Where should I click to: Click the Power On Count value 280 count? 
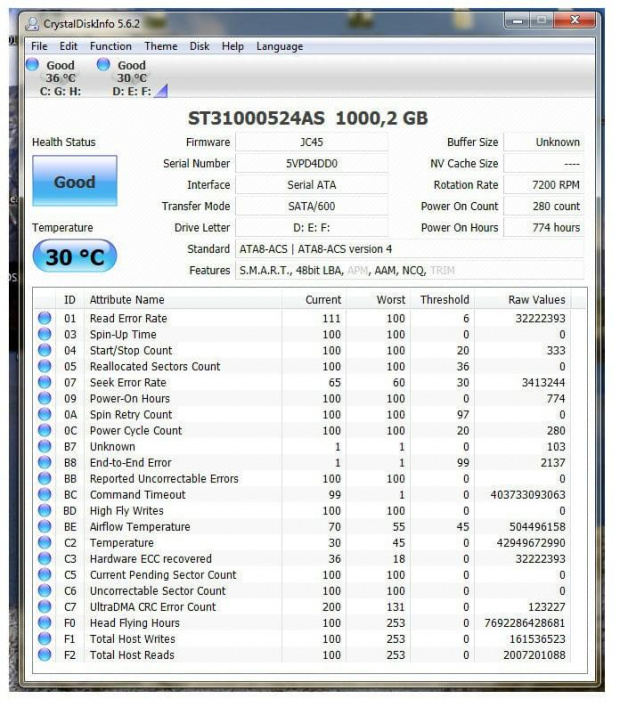coord(543,206)
